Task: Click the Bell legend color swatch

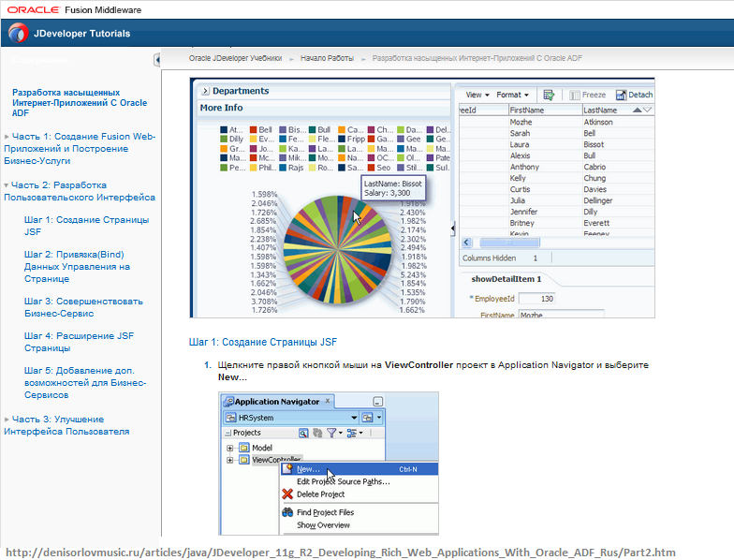Action: click(x=253, y=129)
